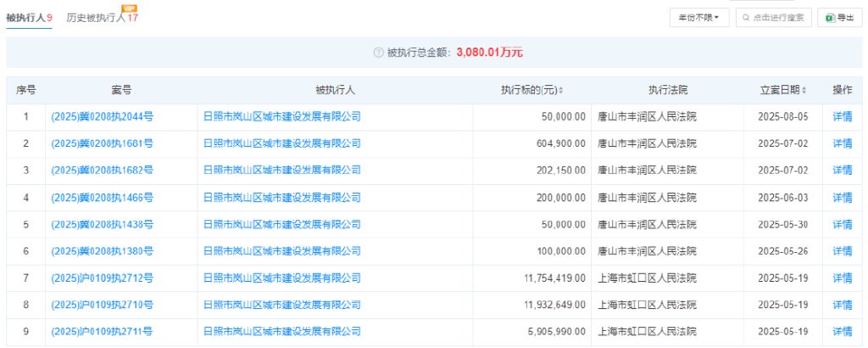Select amount 202,150.00
Screen dimensions: 868x348
click(x=561, y=170)
